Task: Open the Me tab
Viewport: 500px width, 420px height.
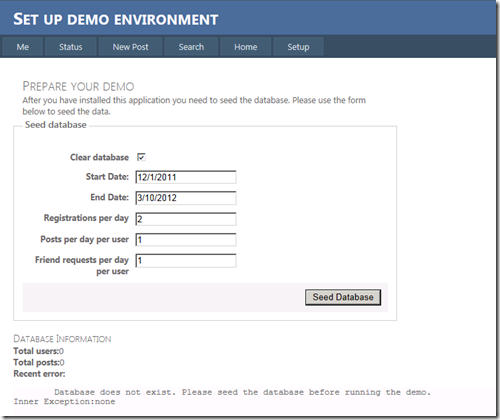Action: [23, 47]
